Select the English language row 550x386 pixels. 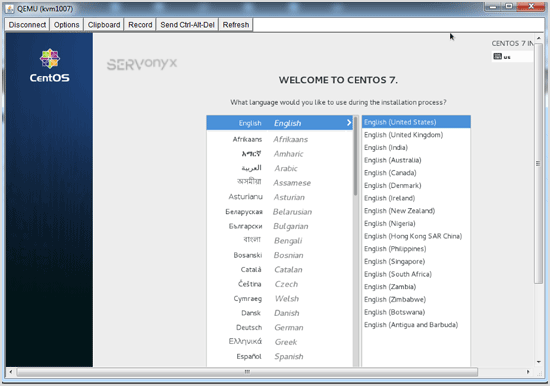tap(280, 123)
